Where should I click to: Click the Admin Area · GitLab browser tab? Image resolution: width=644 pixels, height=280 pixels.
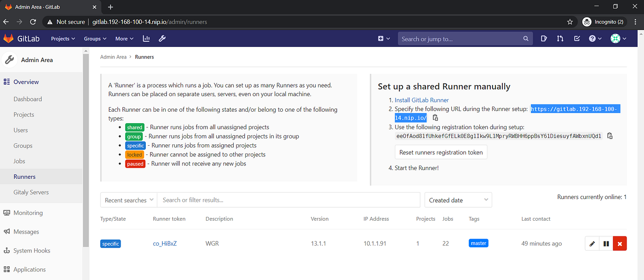(x=51, y=7)
